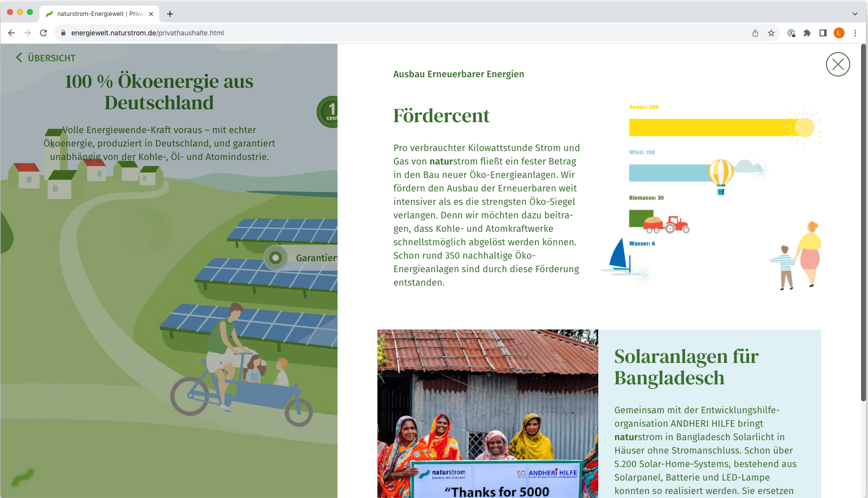Click the Garantiert hotspot marker

click(x=275, y=258)
